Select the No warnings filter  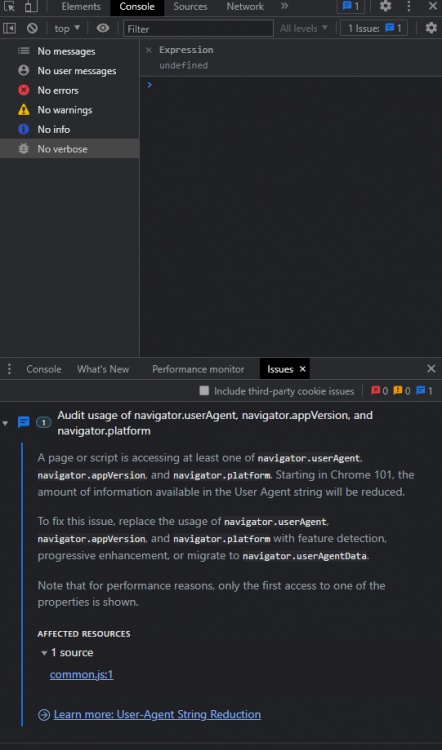69,110
